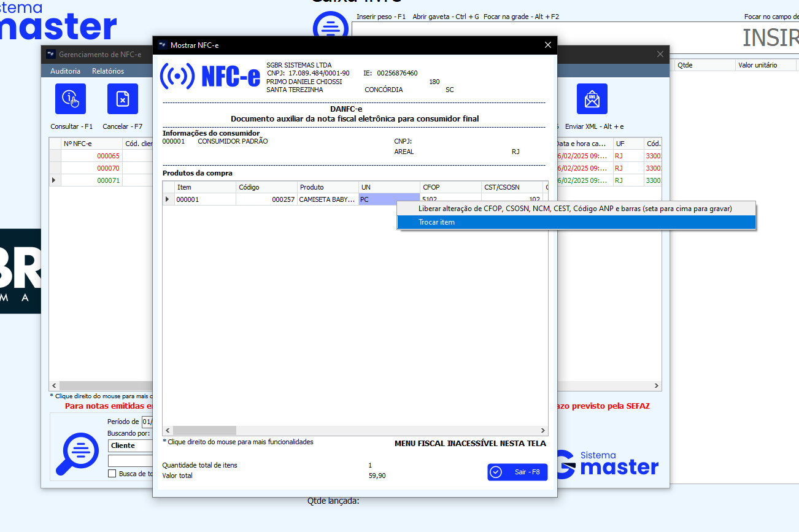Screen dimensions: 799x532
Task: Click the row indicator arrow of item 000001
Action: click(168, 199)
